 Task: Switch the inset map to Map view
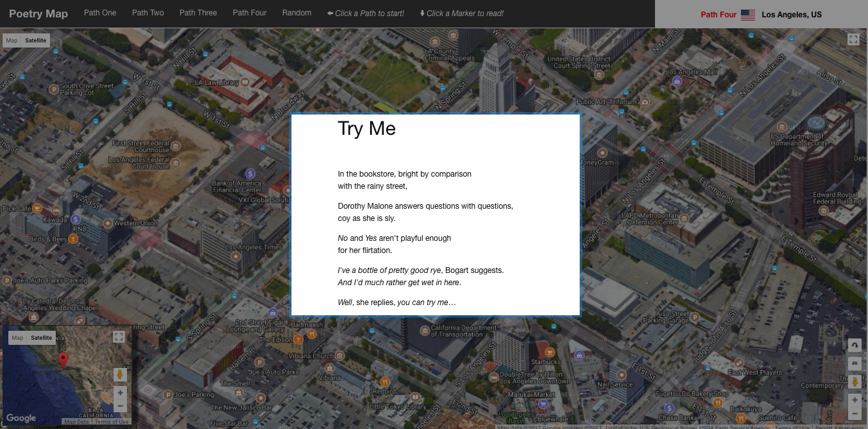click(17, 337)
